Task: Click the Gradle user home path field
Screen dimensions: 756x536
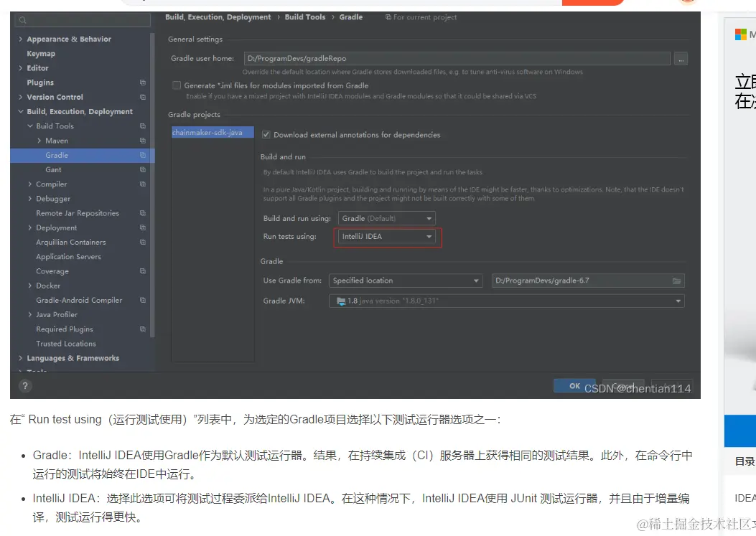Action: pos(457,58)
